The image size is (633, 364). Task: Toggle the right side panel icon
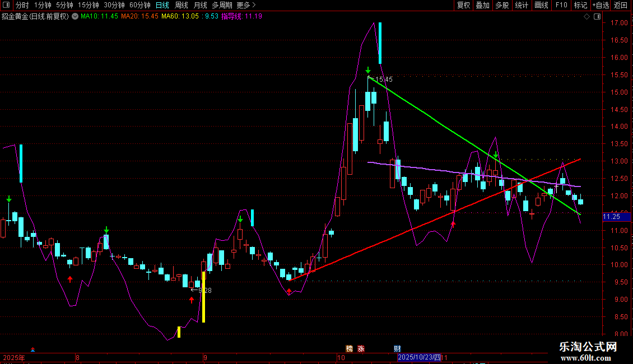[x=597, y=17]
